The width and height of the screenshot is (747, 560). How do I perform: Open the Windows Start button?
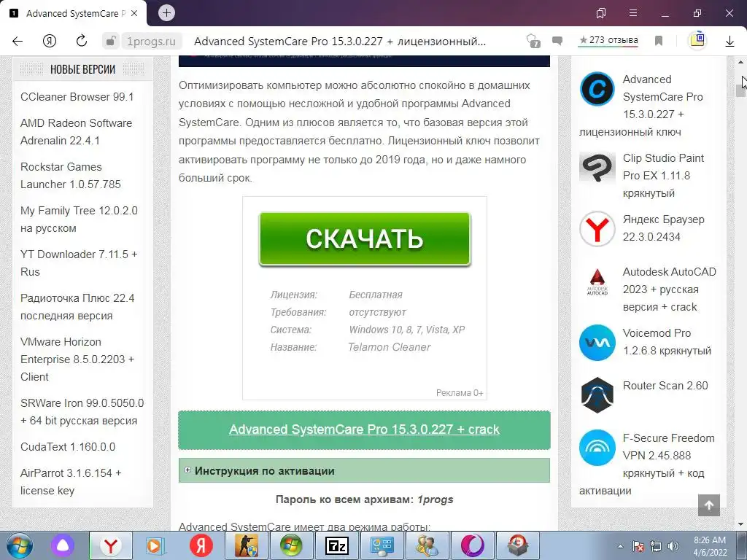(20, 545)
